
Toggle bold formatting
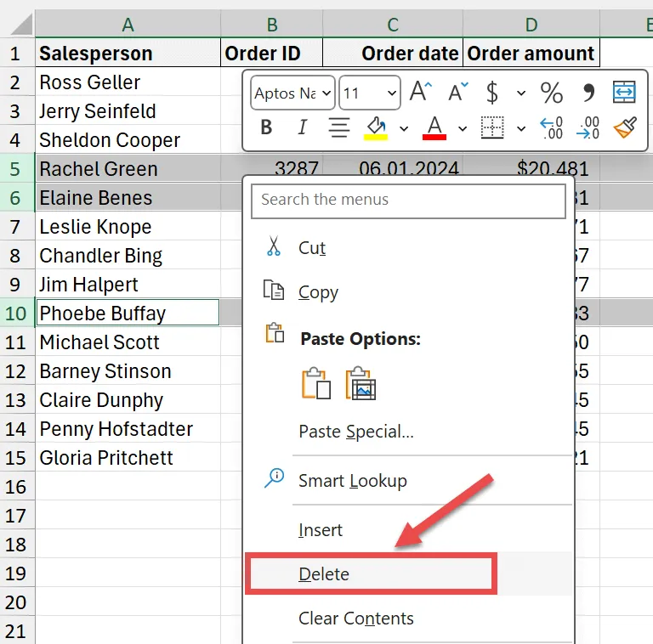click(x=266, y=128)
